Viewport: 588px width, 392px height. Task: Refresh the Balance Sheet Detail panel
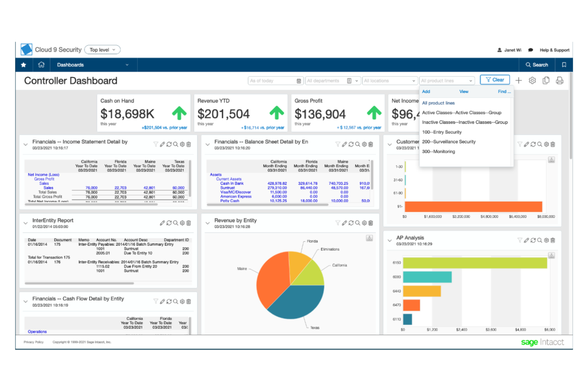(x=351, y=144)
